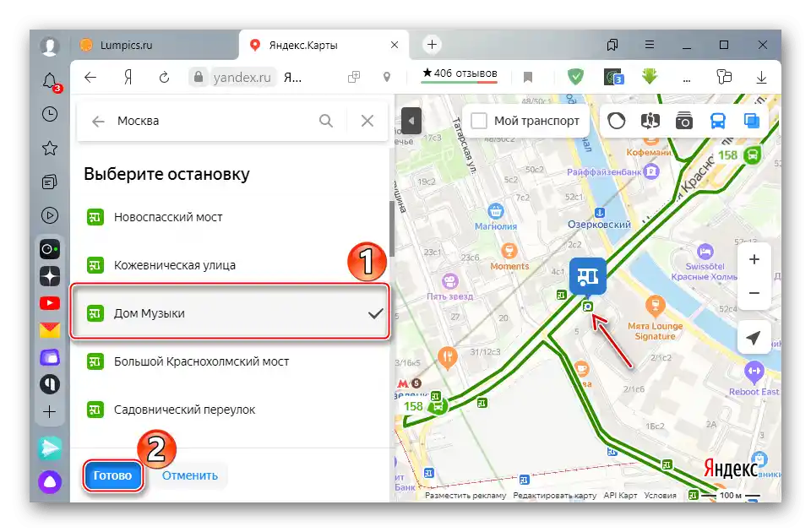Toggle the Мой транспорт checkbox

click(479, 121)
